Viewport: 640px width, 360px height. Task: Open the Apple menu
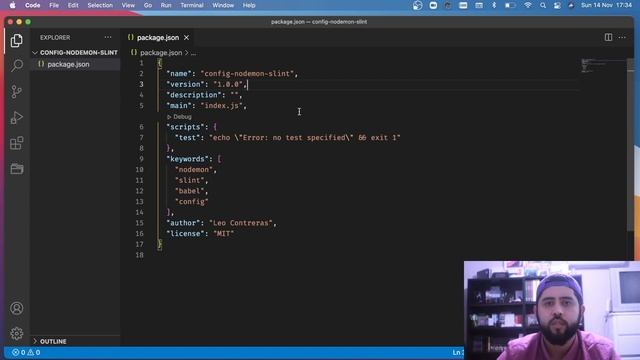(x=13, y=5)
